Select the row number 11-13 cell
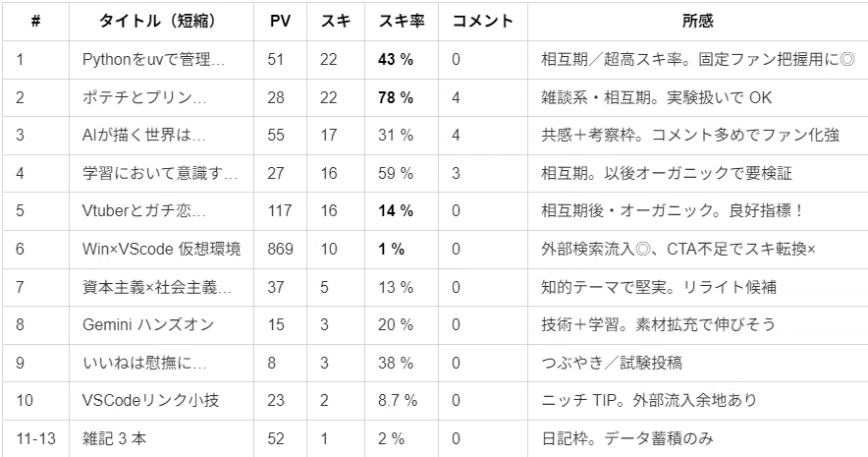868x457 pixels. [36, 438]
